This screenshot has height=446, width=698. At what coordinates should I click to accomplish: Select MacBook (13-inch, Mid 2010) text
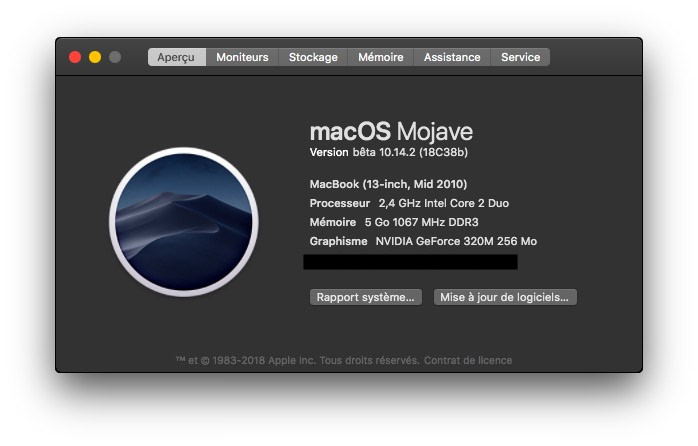click(x=388, y=184)
